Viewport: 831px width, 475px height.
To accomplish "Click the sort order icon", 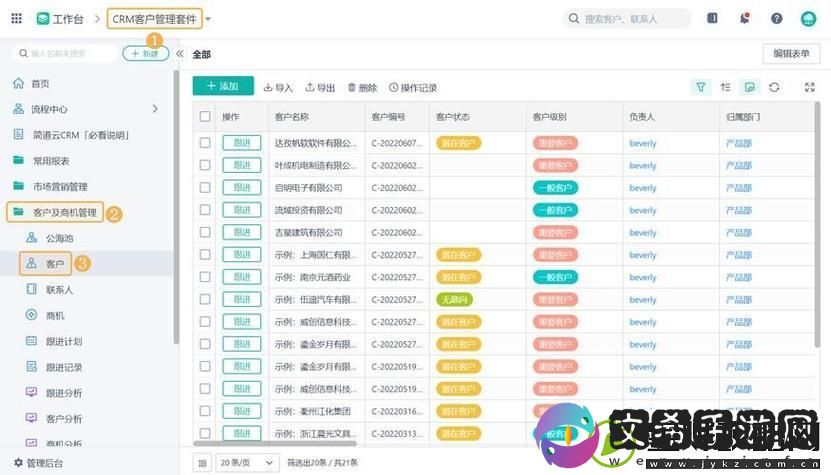I will tap(726, 87).
